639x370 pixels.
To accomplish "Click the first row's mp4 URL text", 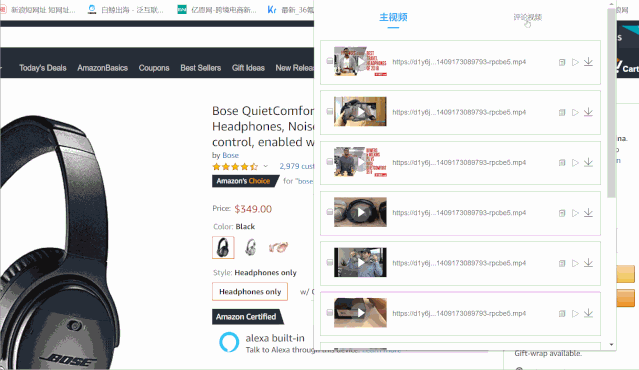I will coord(459,62).
